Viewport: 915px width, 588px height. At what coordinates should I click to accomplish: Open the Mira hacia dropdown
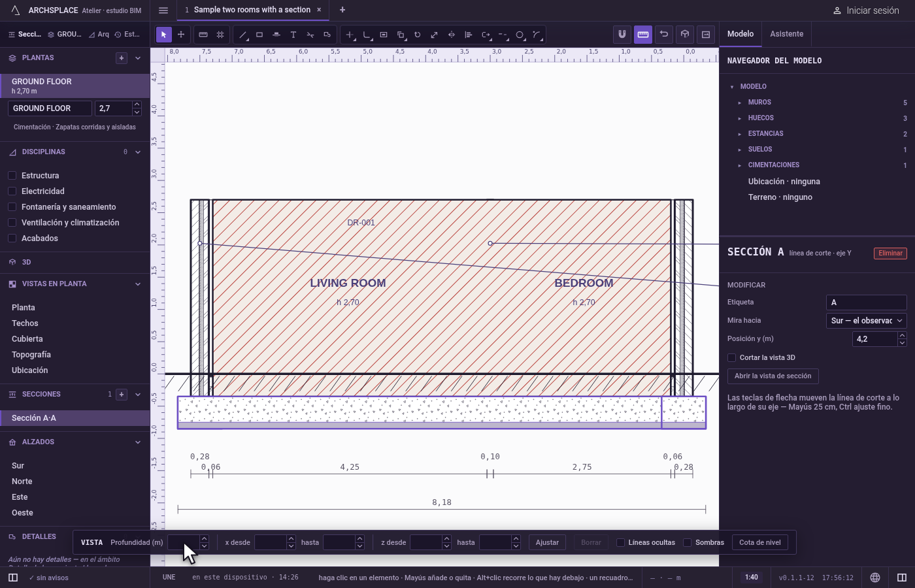[x=867, y=321]
